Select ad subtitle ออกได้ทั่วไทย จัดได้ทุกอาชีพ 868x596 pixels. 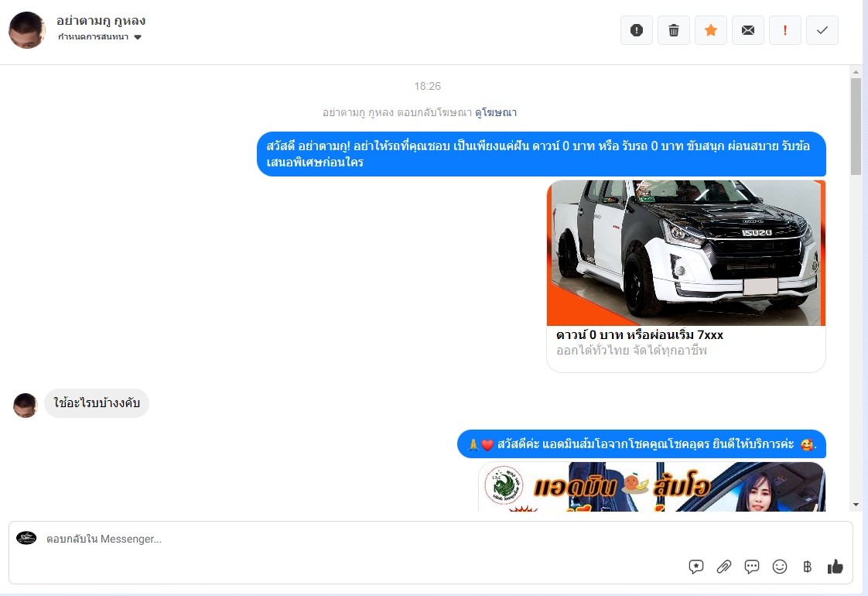[x=631, y=350]
